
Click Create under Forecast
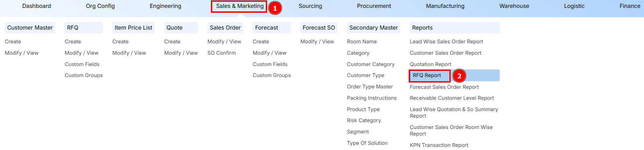tap(261, 42)
